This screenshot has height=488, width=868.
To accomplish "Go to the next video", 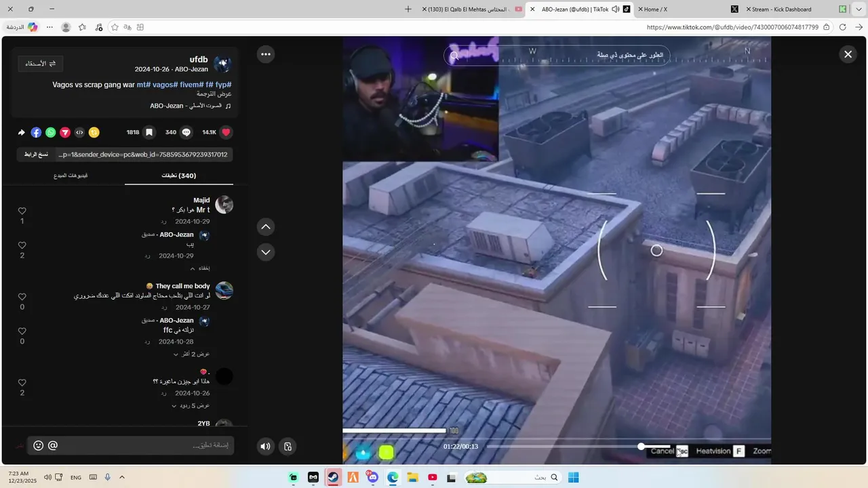I will click(266, 252).
